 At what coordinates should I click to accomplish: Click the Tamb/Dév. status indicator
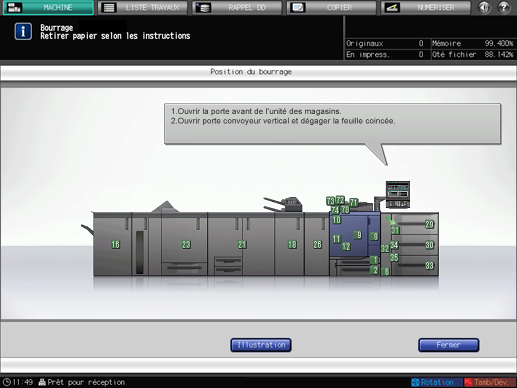490,382
